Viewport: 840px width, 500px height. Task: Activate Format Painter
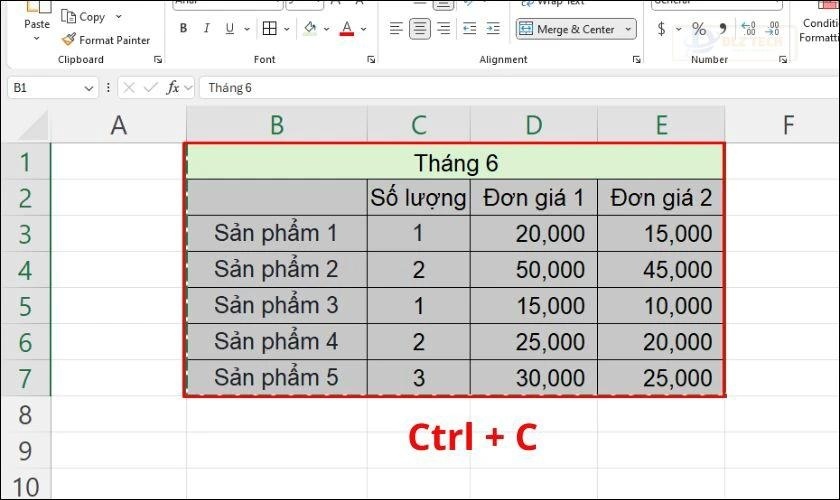(106, 40)
